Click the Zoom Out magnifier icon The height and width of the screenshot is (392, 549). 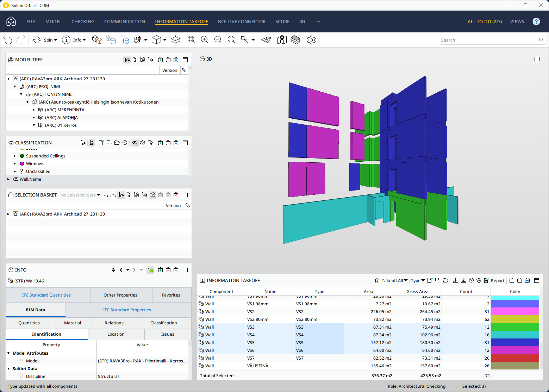[x=218, y=40]
